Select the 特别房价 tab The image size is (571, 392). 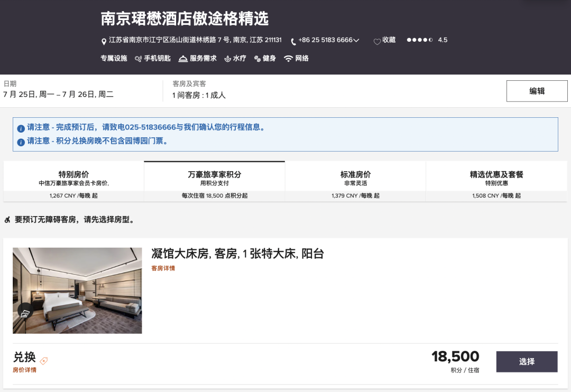pyautogui.click(x=74, y=181)
